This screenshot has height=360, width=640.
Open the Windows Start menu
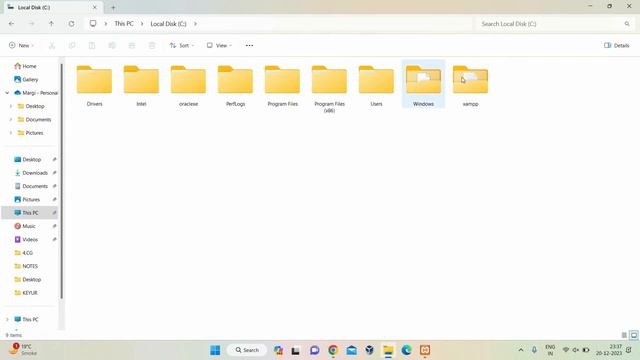tap(215, 350)
